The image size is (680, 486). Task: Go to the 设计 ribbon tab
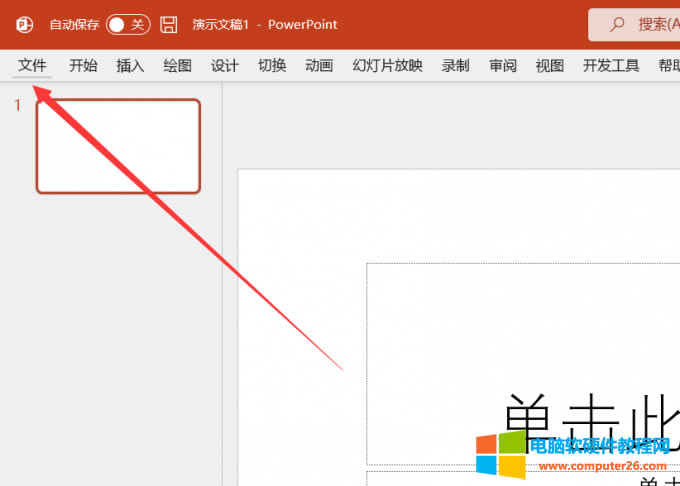tap(224, 66)
